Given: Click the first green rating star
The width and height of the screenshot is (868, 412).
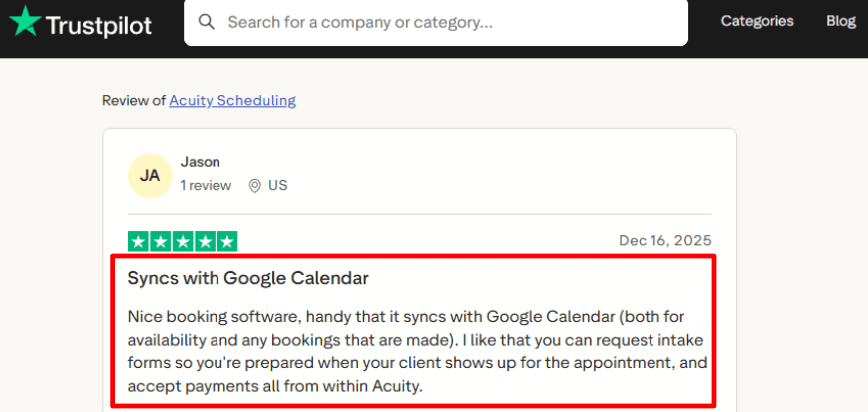Looking at the screenshot, I should pos(139,241).
